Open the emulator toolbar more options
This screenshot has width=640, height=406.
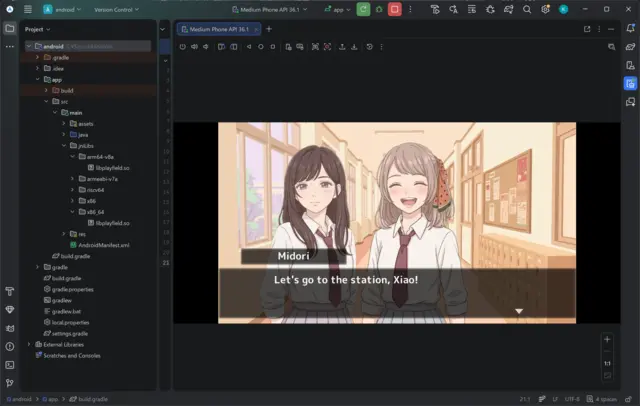click(x=382, y=47)
